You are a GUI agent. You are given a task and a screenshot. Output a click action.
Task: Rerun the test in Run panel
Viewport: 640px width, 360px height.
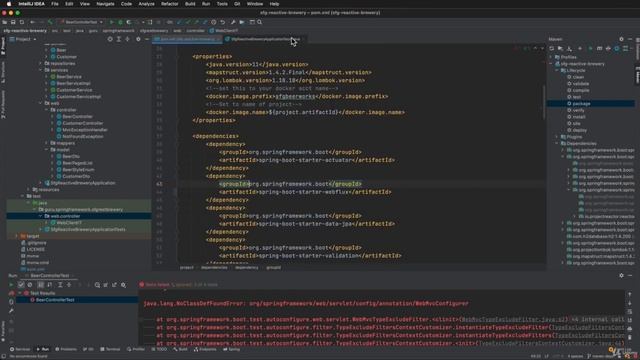(x=11, y=284)
